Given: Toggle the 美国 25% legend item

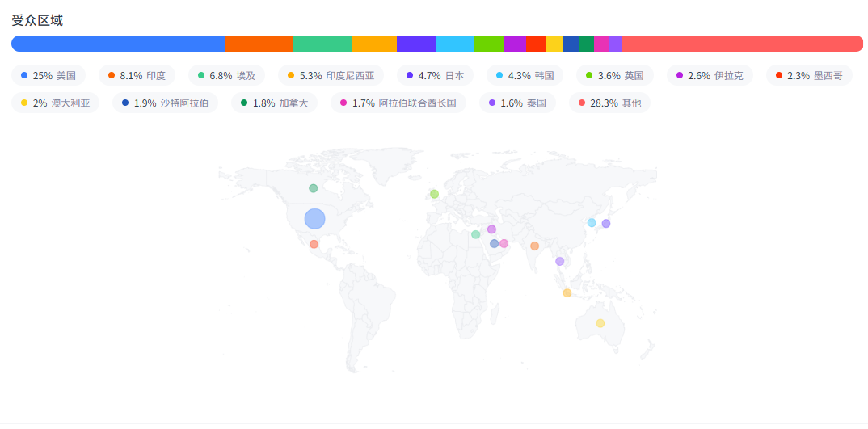Looking at the screenshot, I should [48, 76].
